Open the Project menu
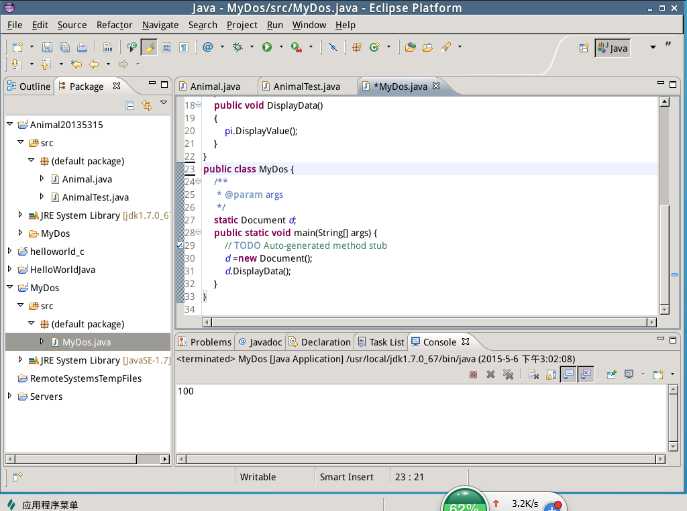687x511 pixels. [x=242, y=25]
